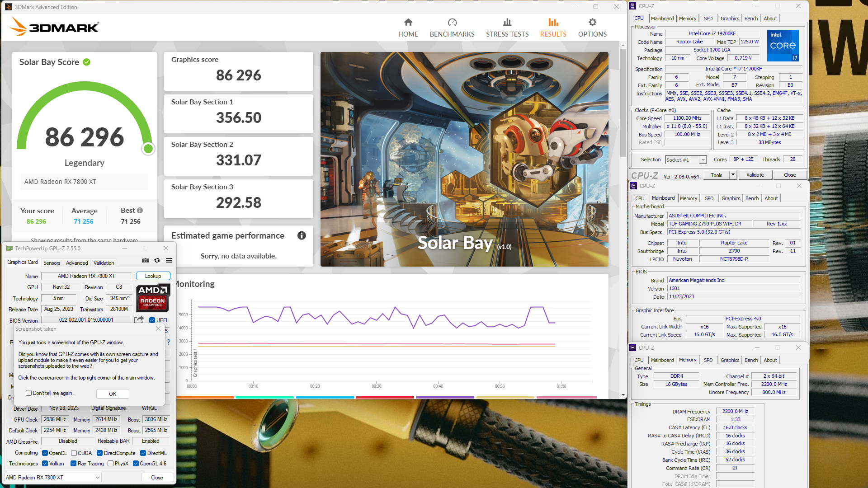Image resolution: width=868 pixels, height=488 pixels.
Task: Open SPD tab in top CPU-Z window
Action: click(708, 19)
